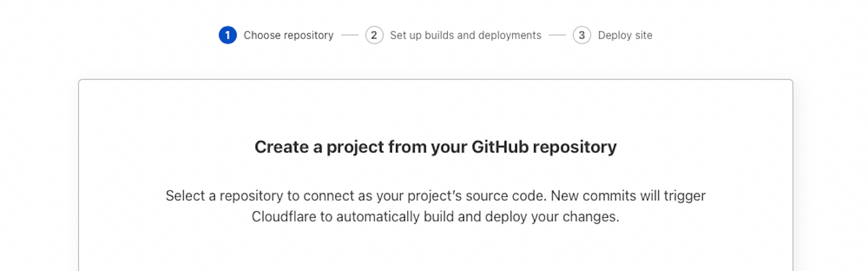Click the word "builds" in step 2 label
The height and width of the screenshot is (271, 868).
[x=439, y=35]
